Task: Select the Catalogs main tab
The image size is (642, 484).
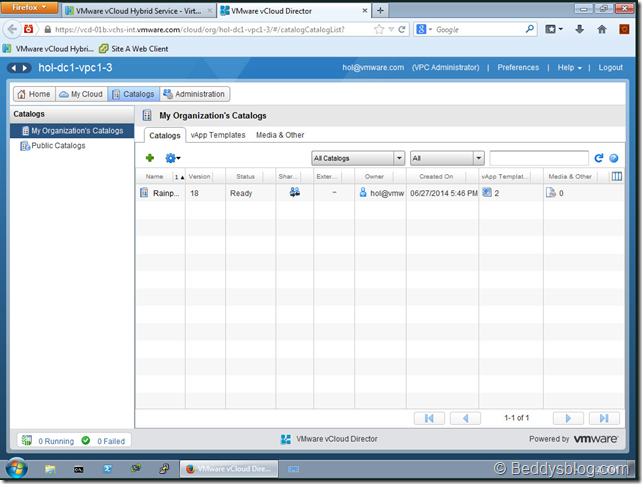Action: [x=133, y=94]
